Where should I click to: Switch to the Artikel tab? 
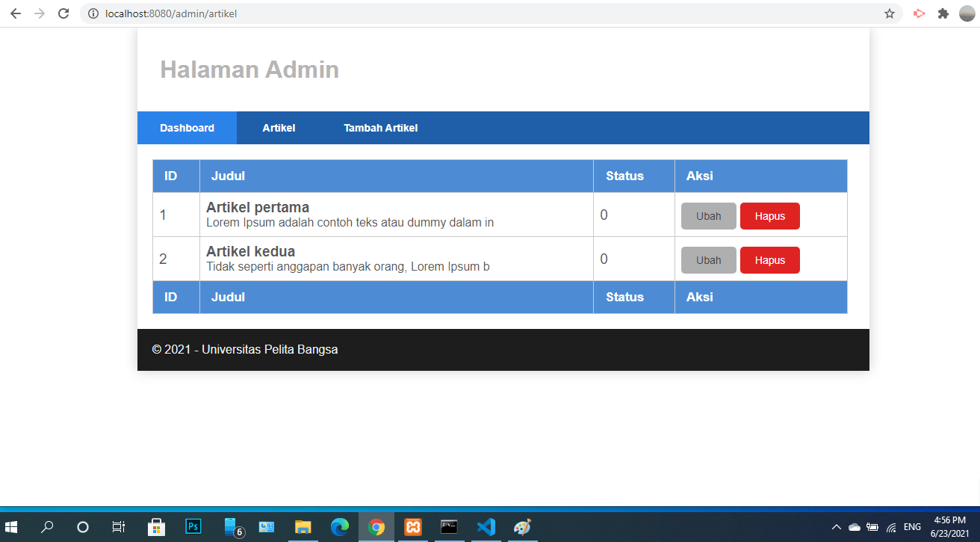coord(279,127)
